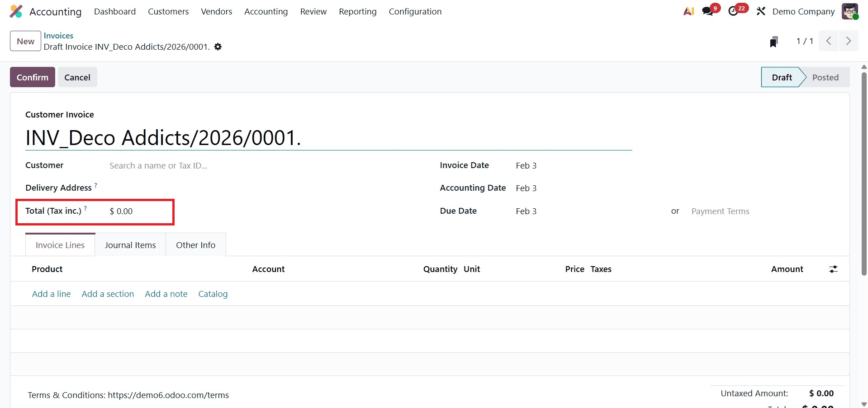
Task: Open the user avatar menu
Action: pyautogui.click(x=851, y=11)
